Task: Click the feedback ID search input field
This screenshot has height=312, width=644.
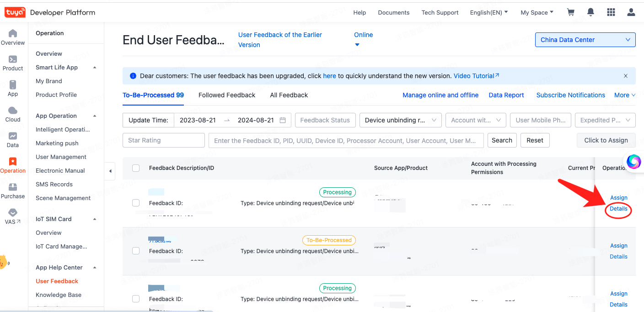Action: [346, 140]
